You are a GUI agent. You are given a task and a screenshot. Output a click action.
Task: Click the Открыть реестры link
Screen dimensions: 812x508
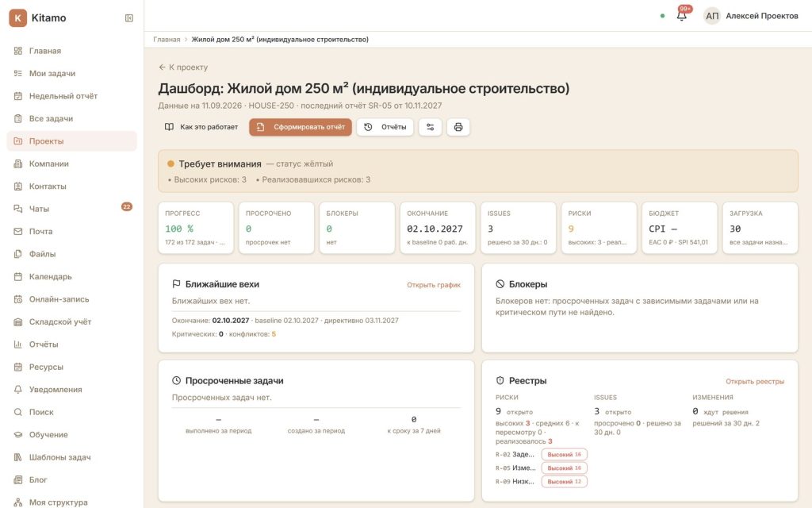point(755,382)
